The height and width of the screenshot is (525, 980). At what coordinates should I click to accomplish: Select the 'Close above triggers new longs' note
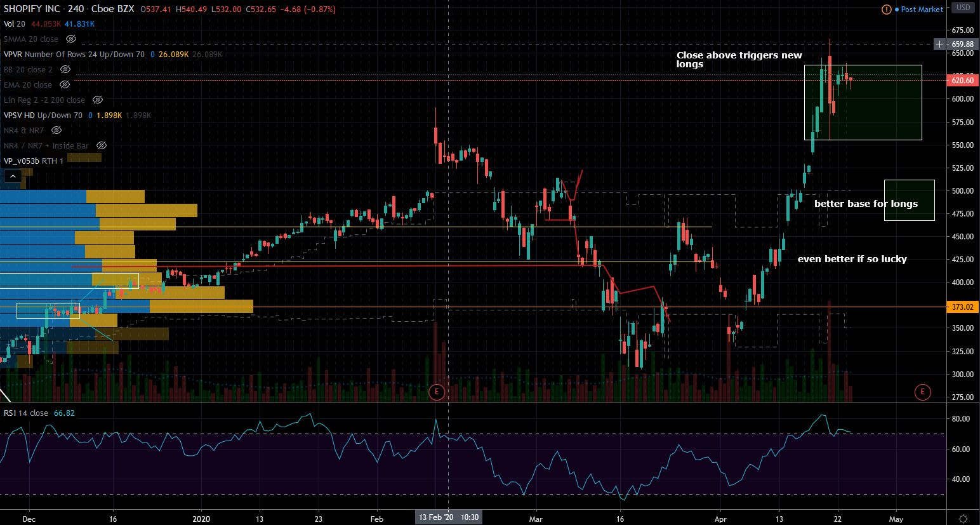click(739, 60)
